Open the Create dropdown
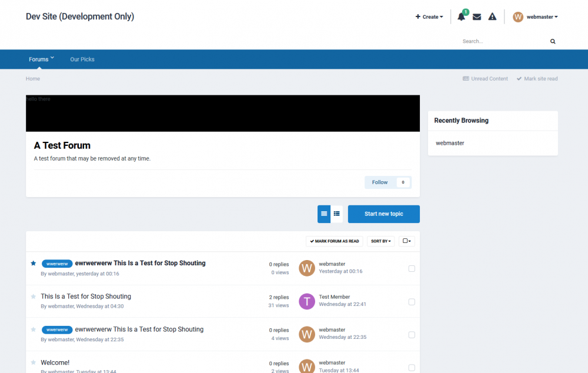The image size is (588, 373). click(x=429, y=16)
